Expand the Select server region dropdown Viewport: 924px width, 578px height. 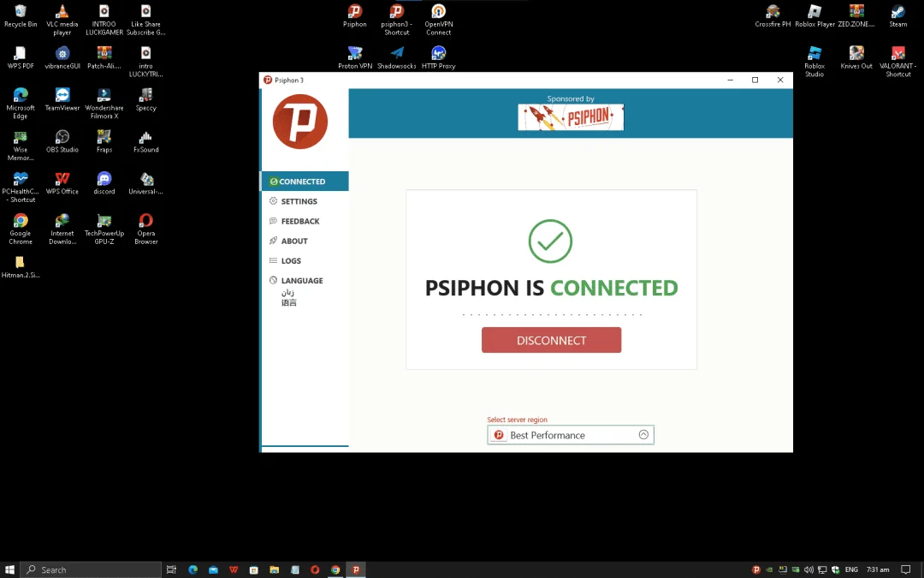tap(571, 435)
